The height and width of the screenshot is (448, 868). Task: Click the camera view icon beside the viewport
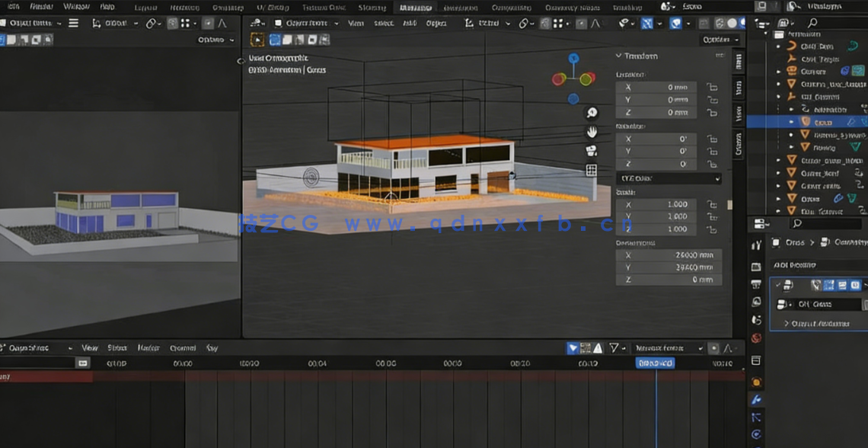592,150
